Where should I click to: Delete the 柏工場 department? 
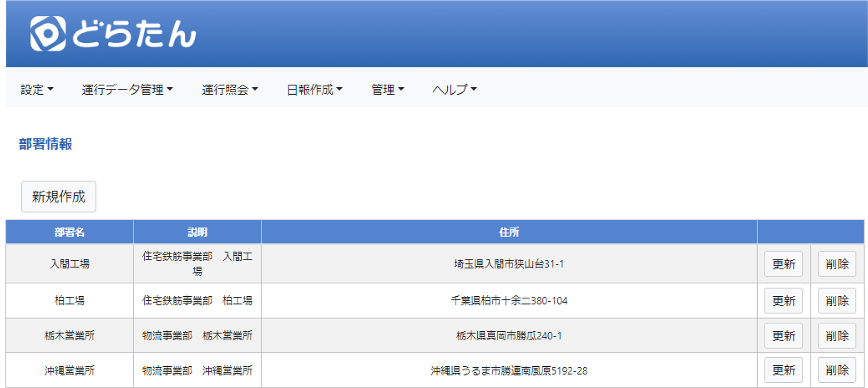point(837,301)
